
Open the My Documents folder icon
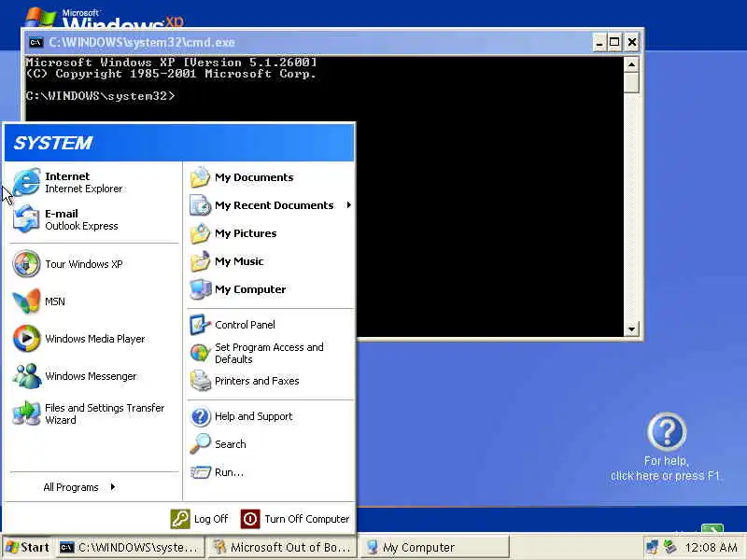tap(200, 177)
